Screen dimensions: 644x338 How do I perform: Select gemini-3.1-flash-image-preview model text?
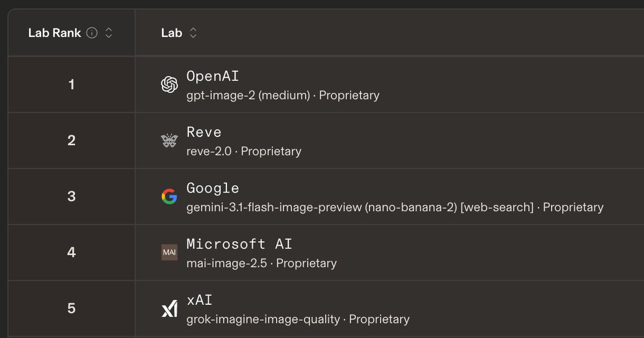[274, 207]
